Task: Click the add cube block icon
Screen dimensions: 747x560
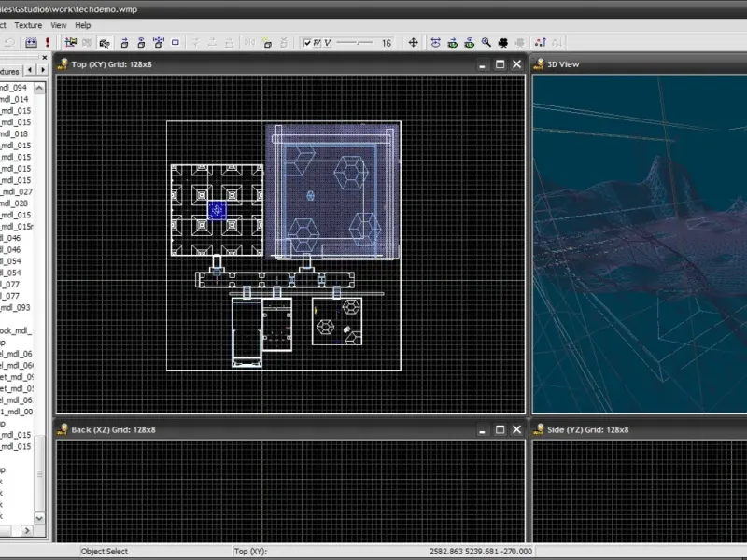Action: 267,43
